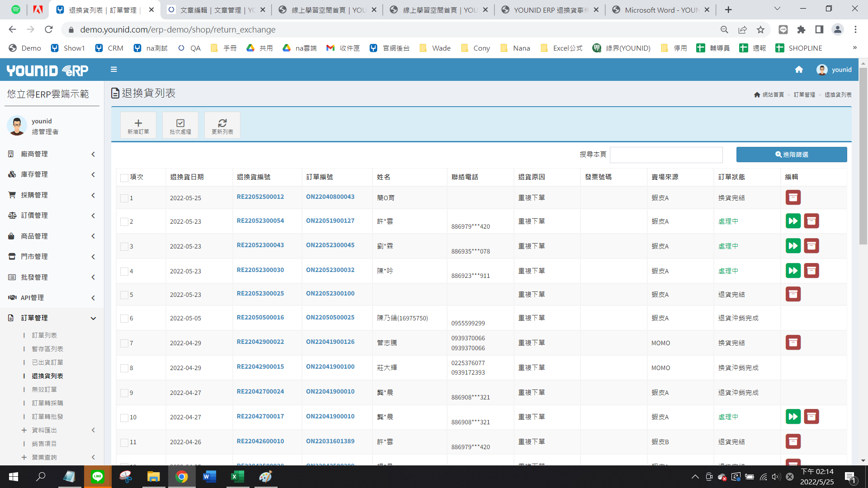Select the checkbox on row 6

[124, 319]
